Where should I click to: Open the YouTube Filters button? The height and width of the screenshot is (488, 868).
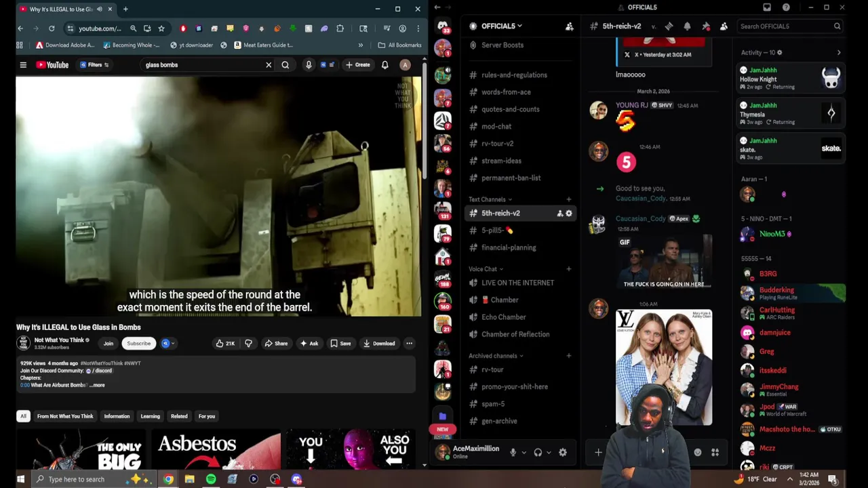94,65
